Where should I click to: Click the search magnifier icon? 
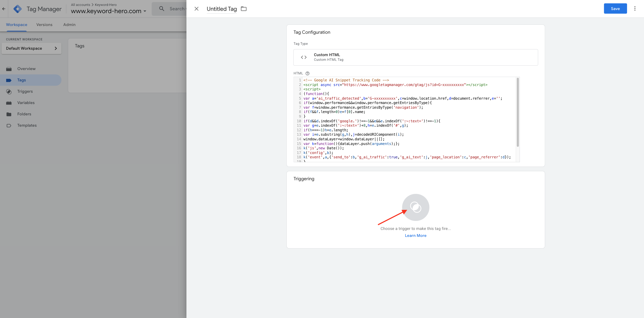162,9
